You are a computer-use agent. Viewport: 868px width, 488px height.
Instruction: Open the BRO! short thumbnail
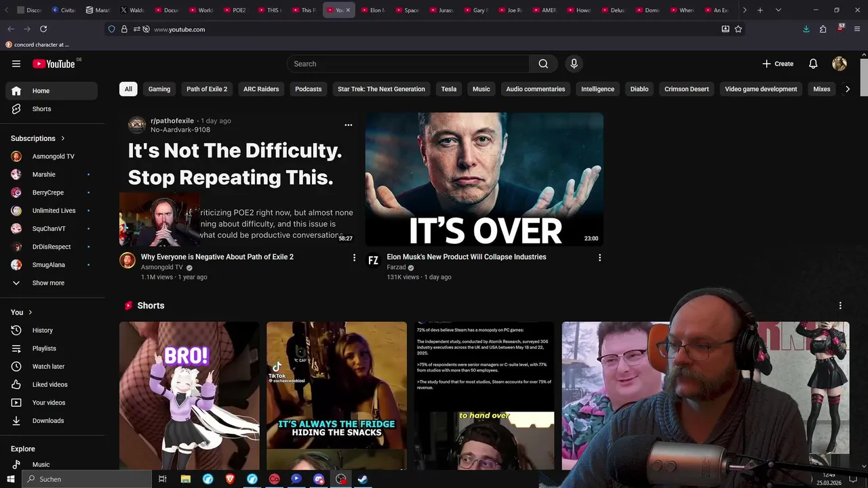coord(189,396)
